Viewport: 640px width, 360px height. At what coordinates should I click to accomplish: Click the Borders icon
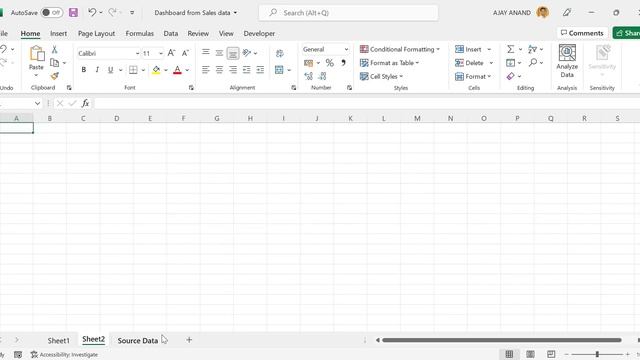133,70
